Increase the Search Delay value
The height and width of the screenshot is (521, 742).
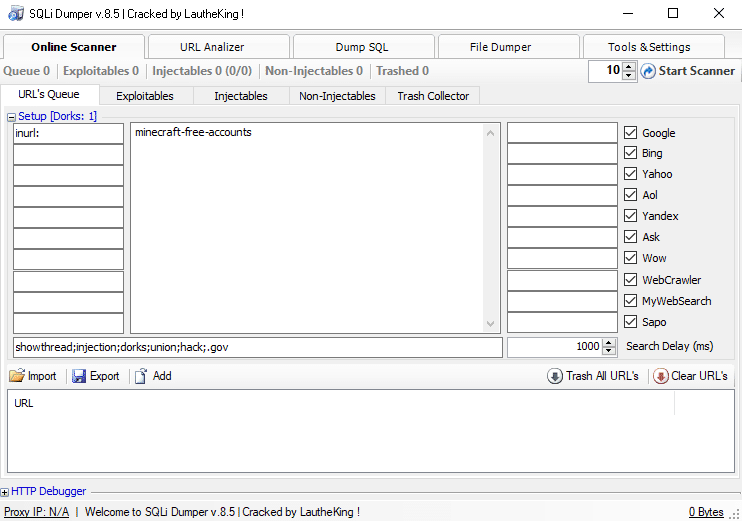(609, 343)
